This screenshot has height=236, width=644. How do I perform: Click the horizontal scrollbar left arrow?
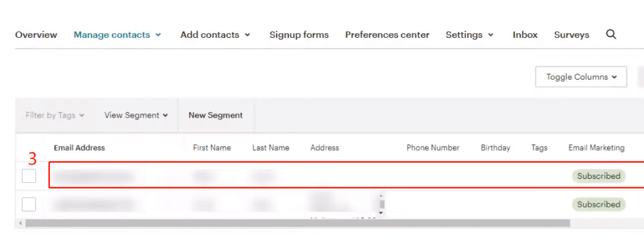click(x=21, y=223)
